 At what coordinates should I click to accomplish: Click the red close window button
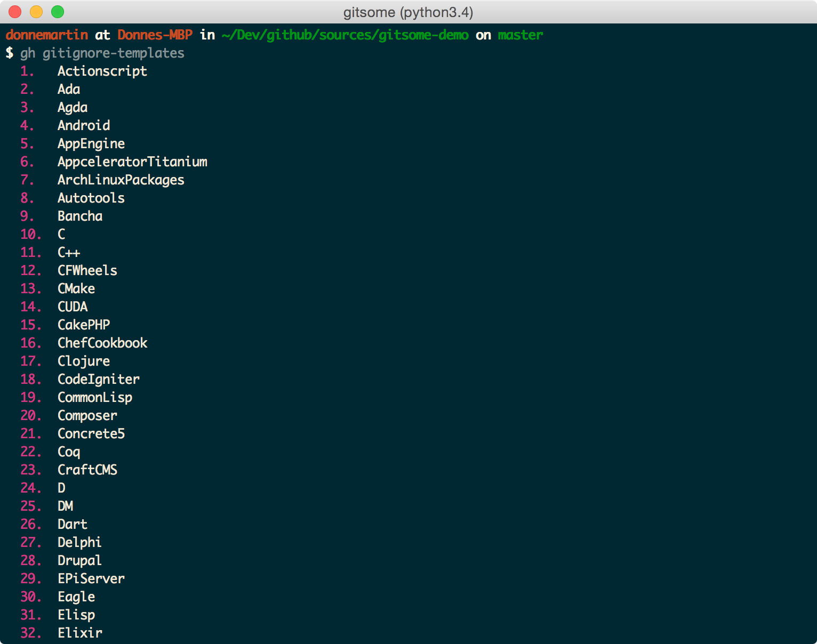(x=15, y=12)
